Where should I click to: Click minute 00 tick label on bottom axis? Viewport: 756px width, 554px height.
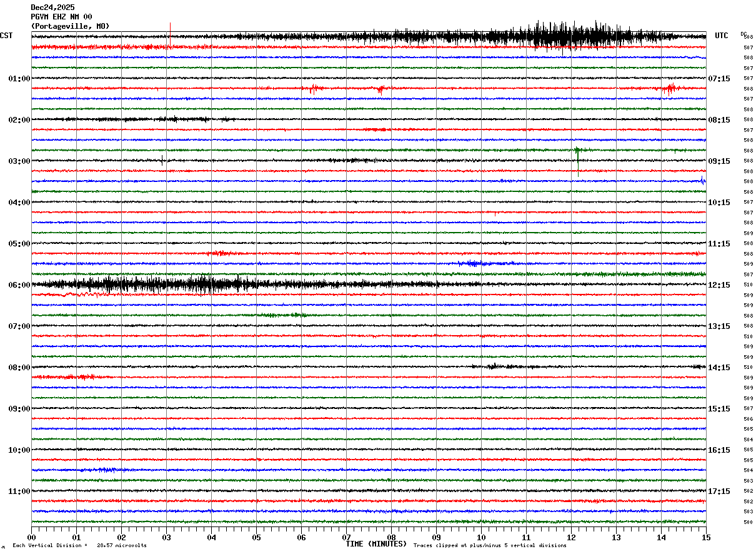(31, 537)
